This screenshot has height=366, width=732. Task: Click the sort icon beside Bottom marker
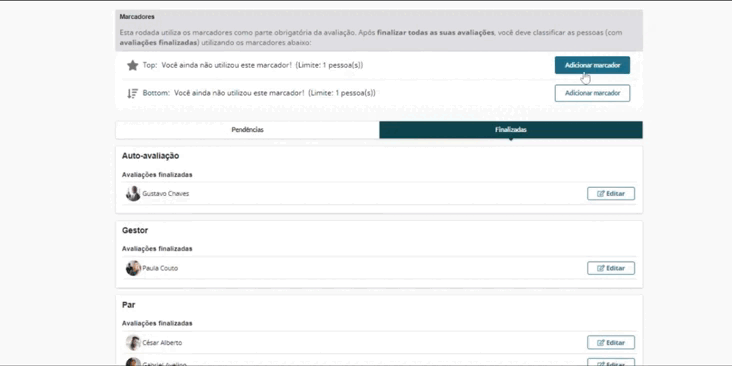click(x=133, y=93)
